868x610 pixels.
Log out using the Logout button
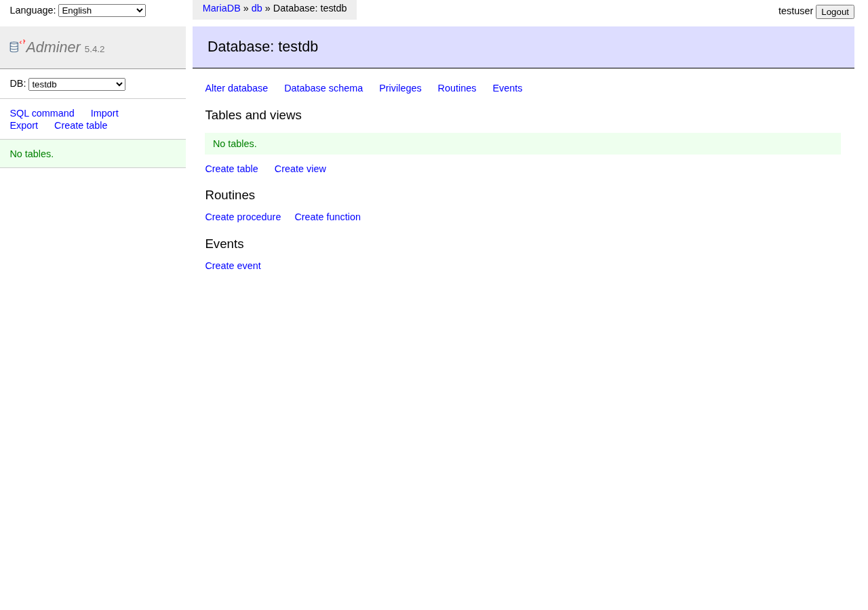835,12
